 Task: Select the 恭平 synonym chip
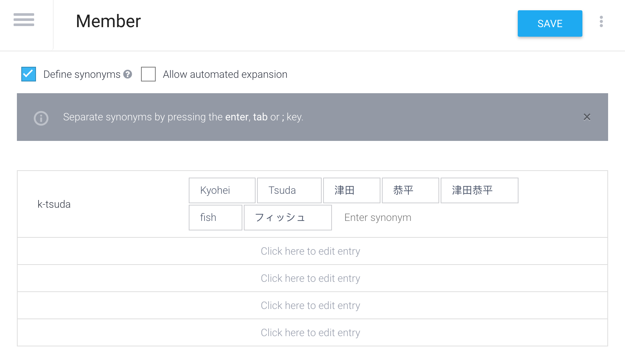[411, 190]
